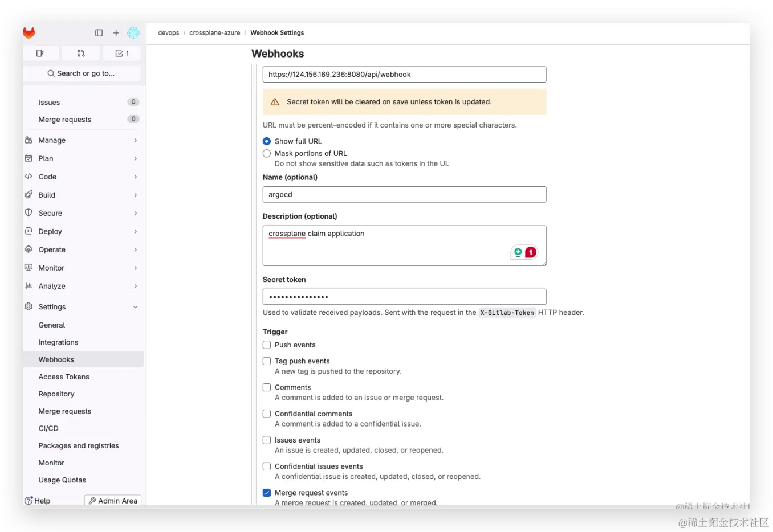Screen dimensions: 773x532
Task: Click the Secure shield icon
Action: [29, 213]
